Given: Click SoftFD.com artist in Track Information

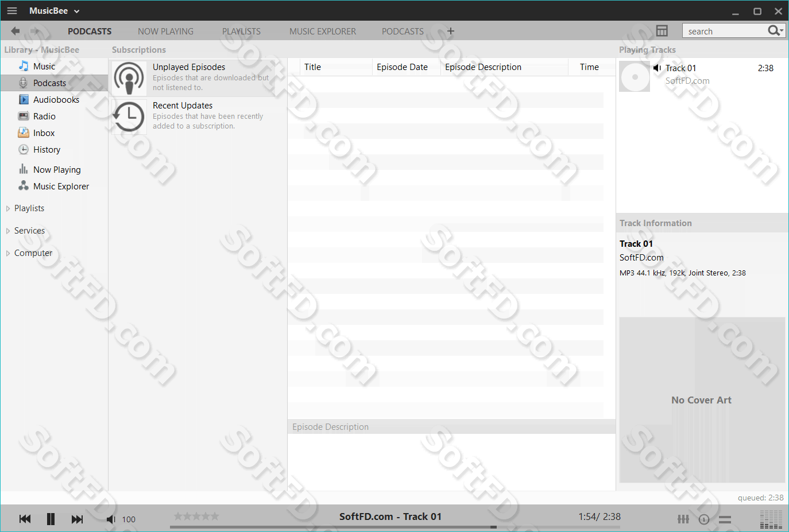Looking at the screenshot, I should point(641,258).
